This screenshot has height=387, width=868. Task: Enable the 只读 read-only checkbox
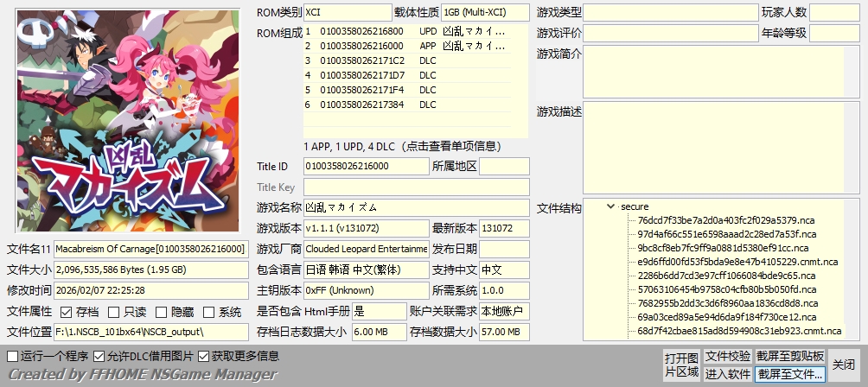tap(114, 312)
